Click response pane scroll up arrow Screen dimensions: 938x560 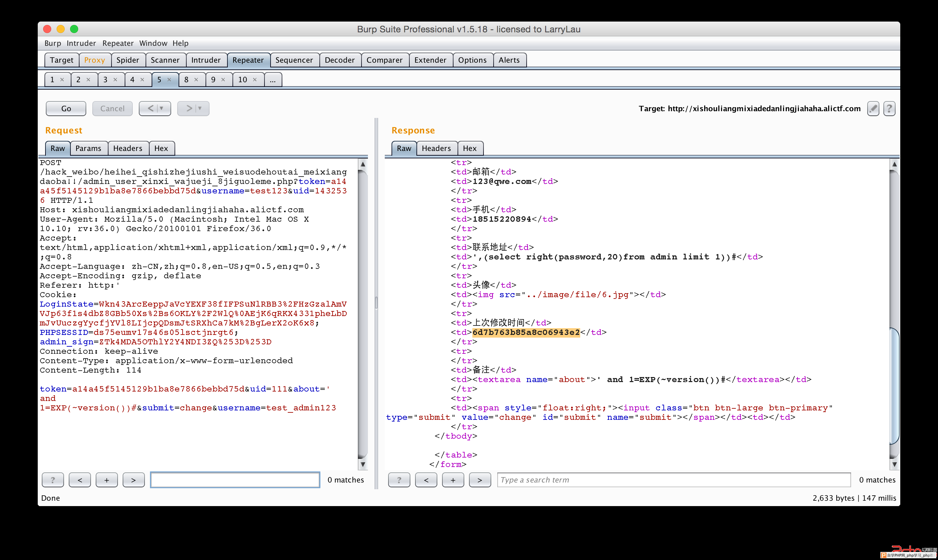(895, 164)
